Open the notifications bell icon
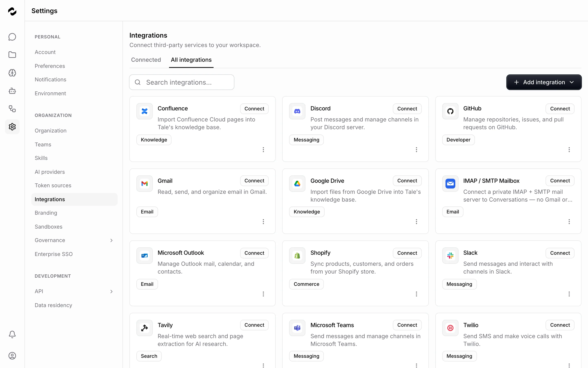This screenshot has width=588, height=368. 12,334
